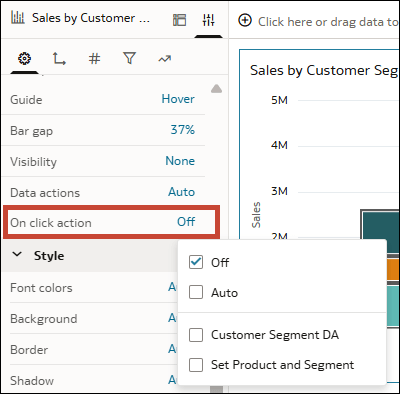Click the Shadow style value
The image size is (400, 394).
(x=172, y=380)
